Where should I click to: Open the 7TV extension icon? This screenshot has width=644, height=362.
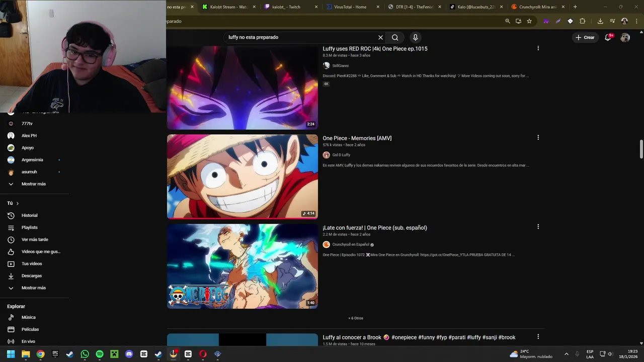546,21
